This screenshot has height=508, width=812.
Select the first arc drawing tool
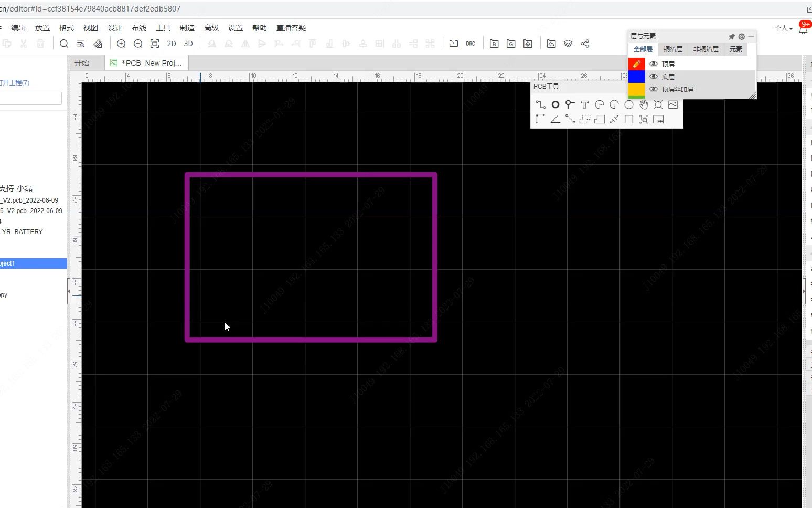600,104
